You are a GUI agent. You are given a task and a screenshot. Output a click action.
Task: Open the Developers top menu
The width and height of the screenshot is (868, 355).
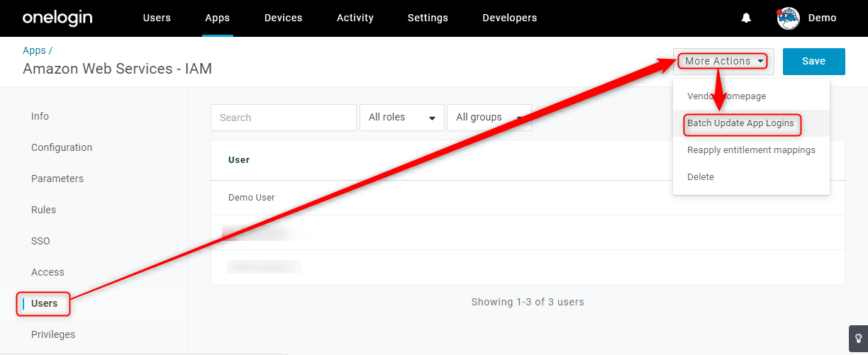click(510, 18)
